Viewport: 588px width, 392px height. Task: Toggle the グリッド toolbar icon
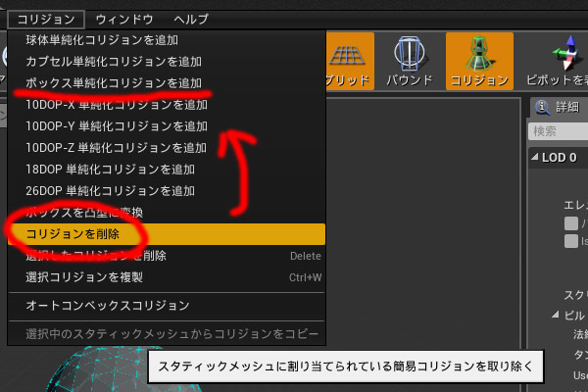350,61
